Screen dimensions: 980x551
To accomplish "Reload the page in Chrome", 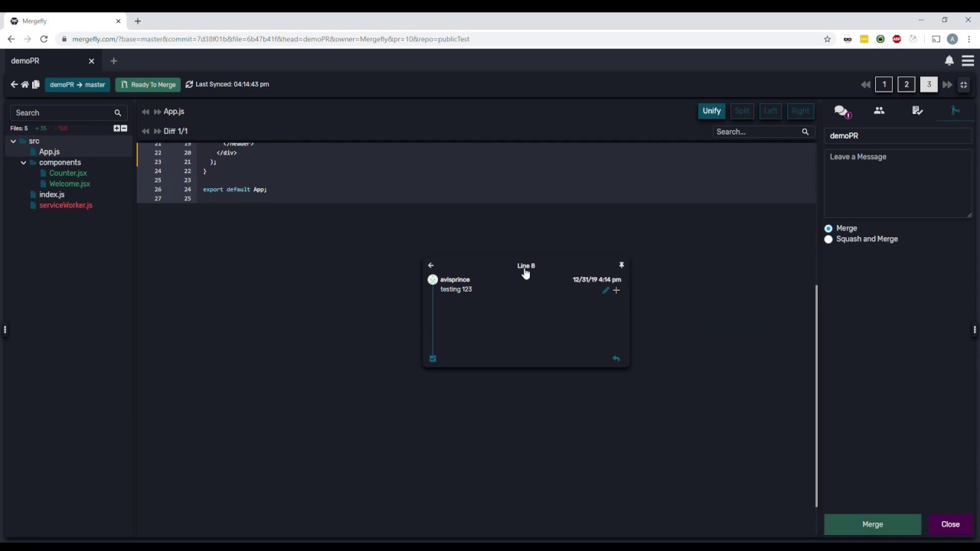I will pos(44,39).
